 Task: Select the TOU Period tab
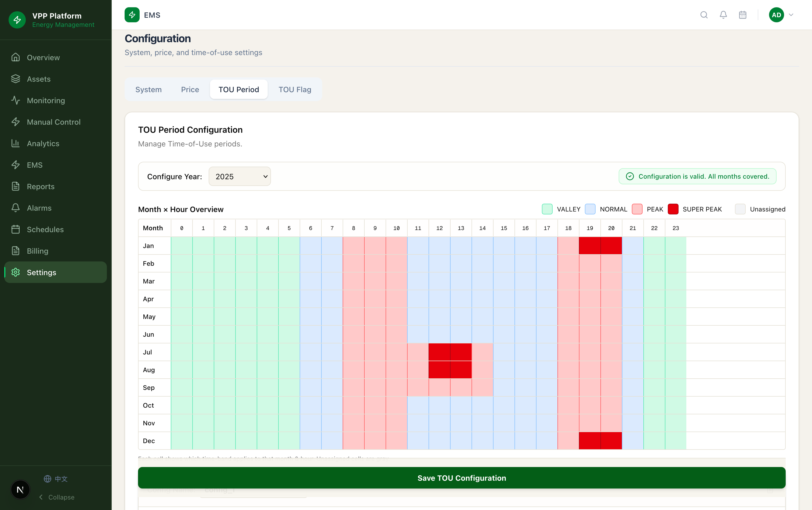[239, 89]
